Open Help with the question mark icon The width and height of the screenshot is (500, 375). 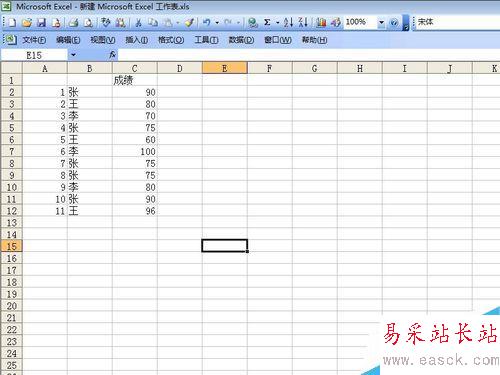point(394,23)
